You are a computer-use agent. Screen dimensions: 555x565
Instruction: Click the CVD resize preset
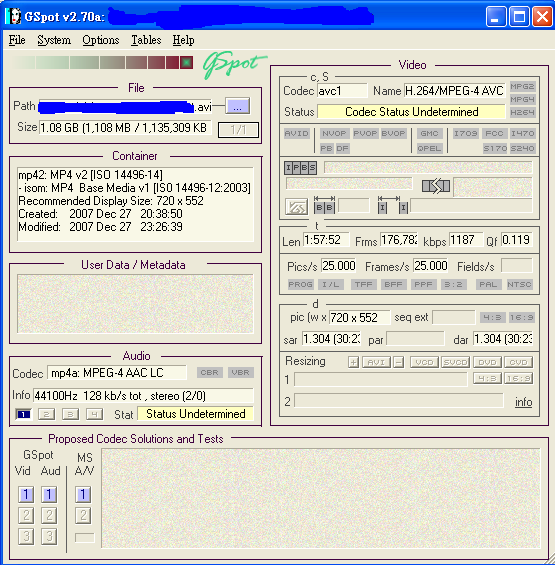[518, 362]
